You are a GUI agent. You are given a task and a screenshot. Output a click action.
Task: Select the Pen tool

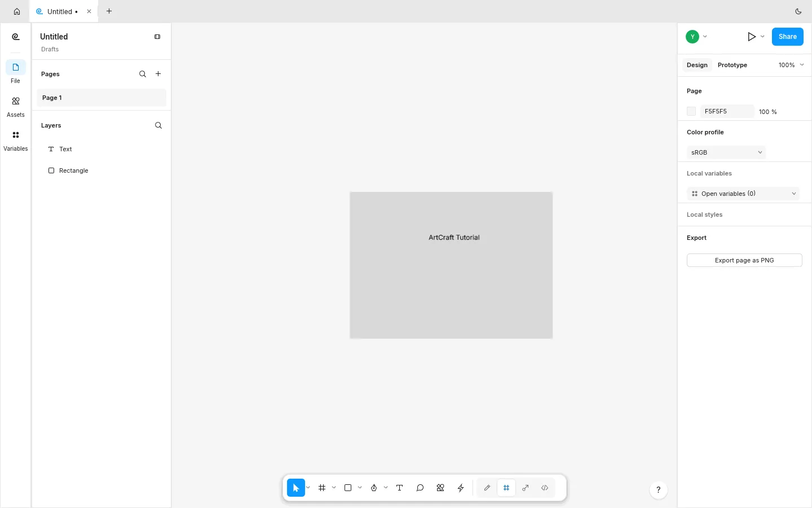[x=374, y=488]
